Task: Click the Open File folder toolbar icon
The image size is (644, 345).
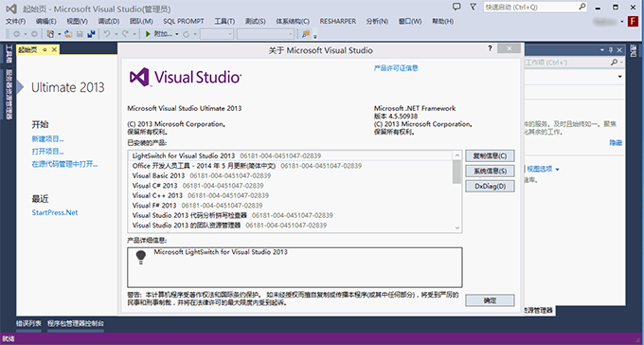Action: click(x=68, y=34)
